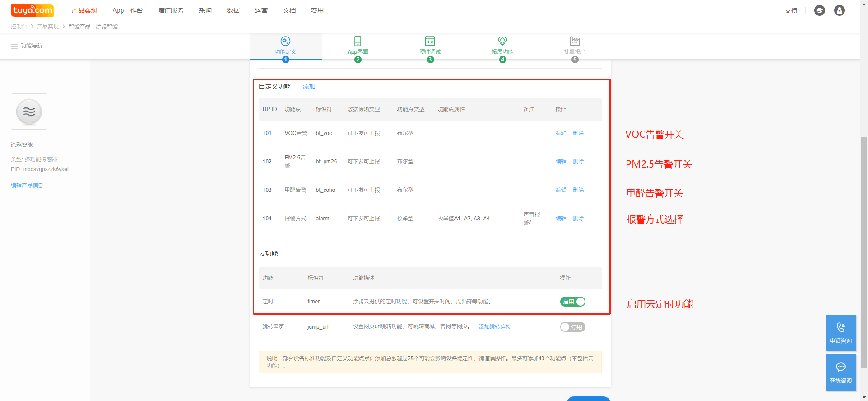
Task: Open the 增值服务 top menu
Action: (x=171, y=10)
